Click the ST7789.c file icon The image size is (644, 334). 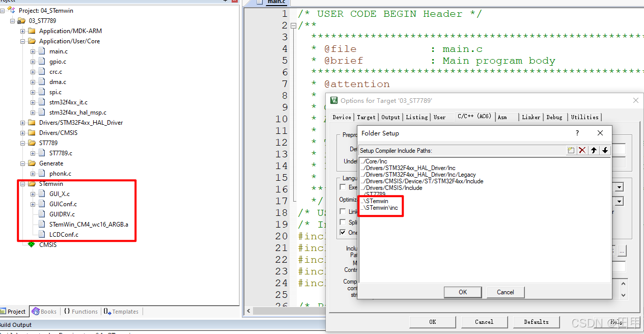coord(42,153)
